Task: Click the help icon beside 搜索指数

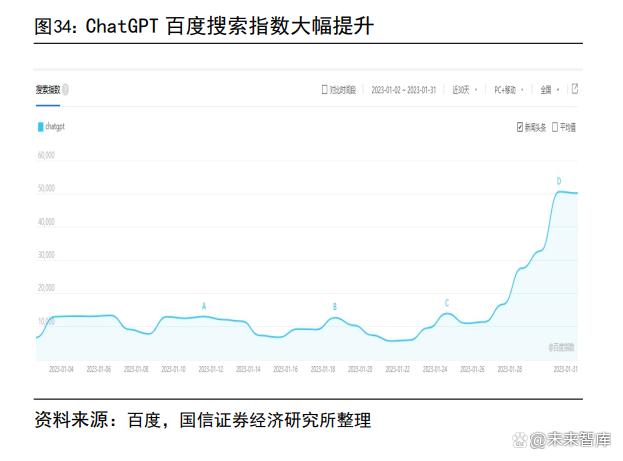Action: 66,90
